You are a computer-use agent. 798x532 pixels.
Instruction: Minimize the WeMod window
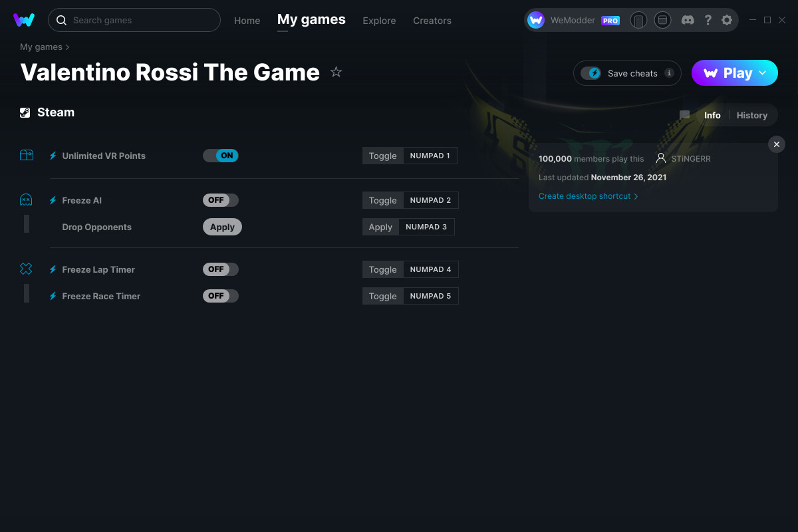[753, 20]
